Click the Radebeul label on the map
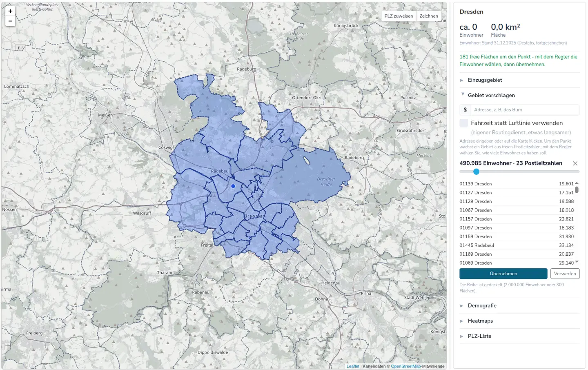588x370 pixels. click(220, 171)
